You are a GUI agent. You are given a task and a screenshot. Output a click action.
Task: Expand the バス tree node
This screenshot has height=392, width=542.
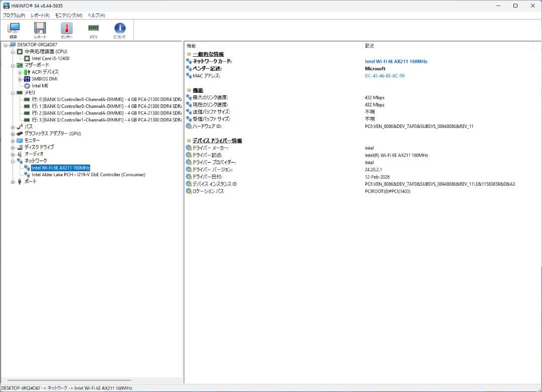(13, 127)
